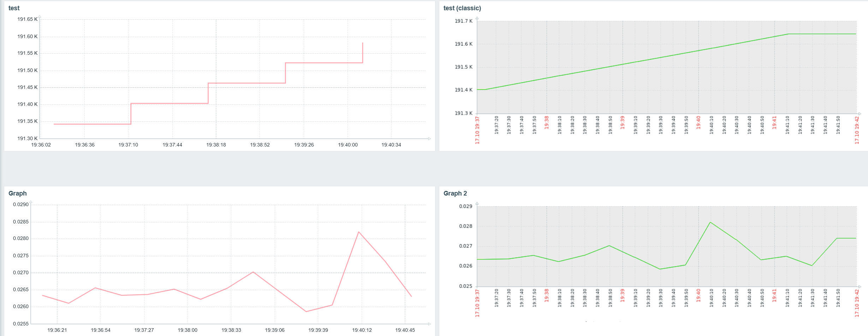Click the 19:38:00 time label
Image resolution: width=868 pixels, height=336 pixels.
click(x=188, y=330)
